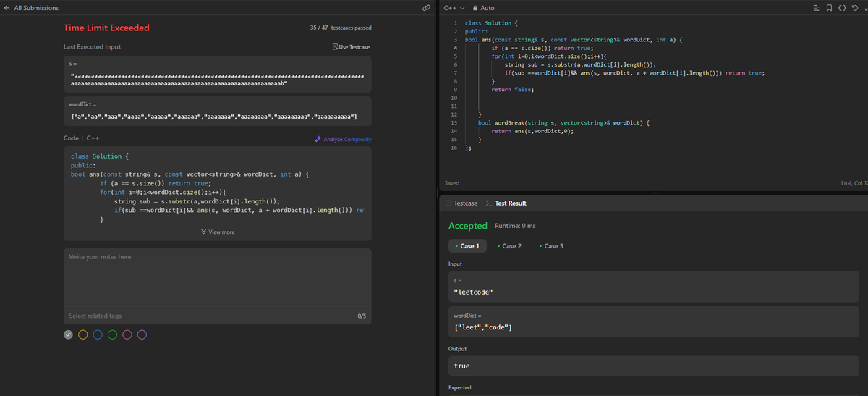The image size is (868, 396).
Task: Click the Expected label
Action: pos(460,388)
